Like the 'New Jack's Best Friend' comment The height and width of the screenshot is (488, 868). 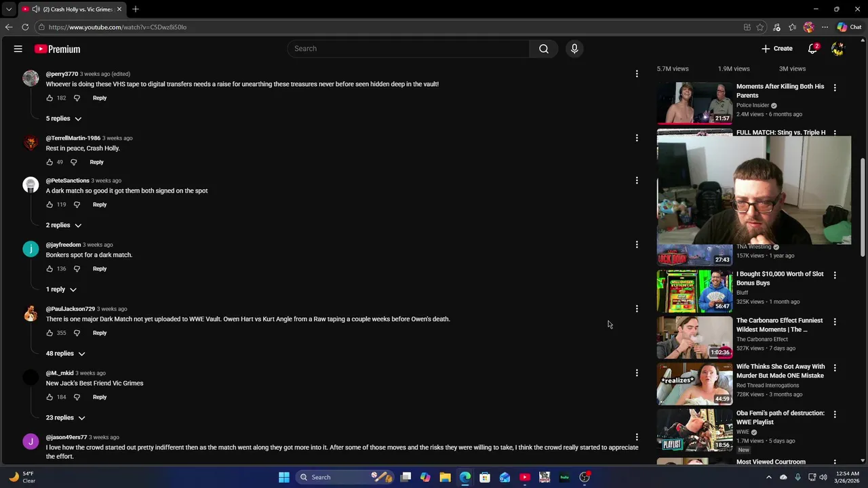50,397
